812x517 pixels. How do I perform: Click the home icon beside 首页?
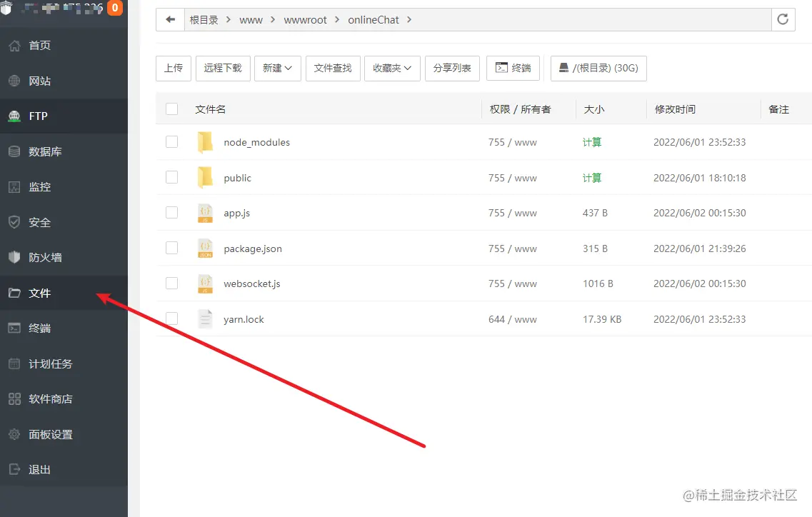point(14,46)
